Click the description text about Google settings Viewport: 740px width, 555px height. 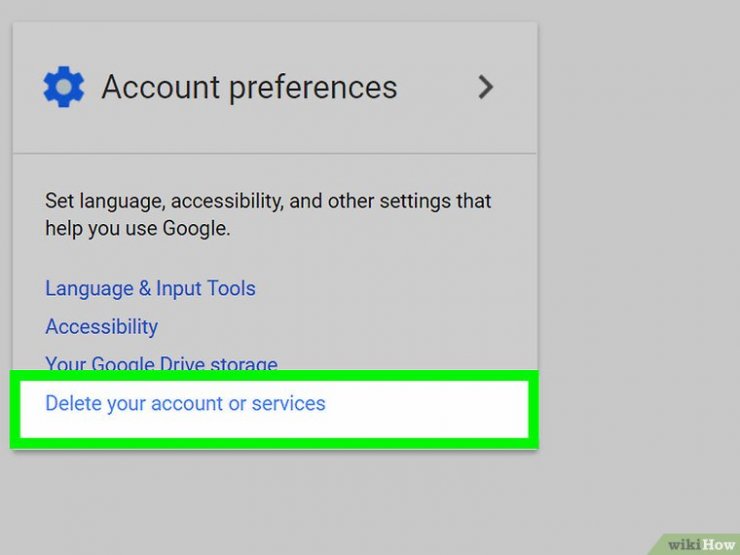point(267,214)
